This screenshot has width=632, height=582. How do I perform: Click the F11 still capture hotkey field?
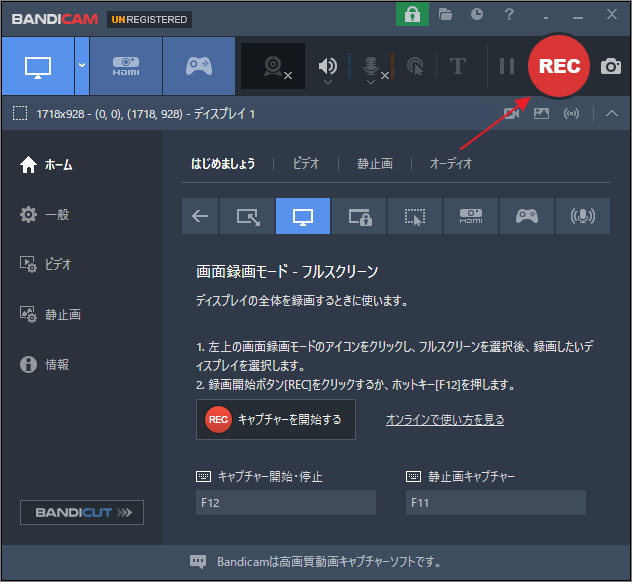point(496,503)
